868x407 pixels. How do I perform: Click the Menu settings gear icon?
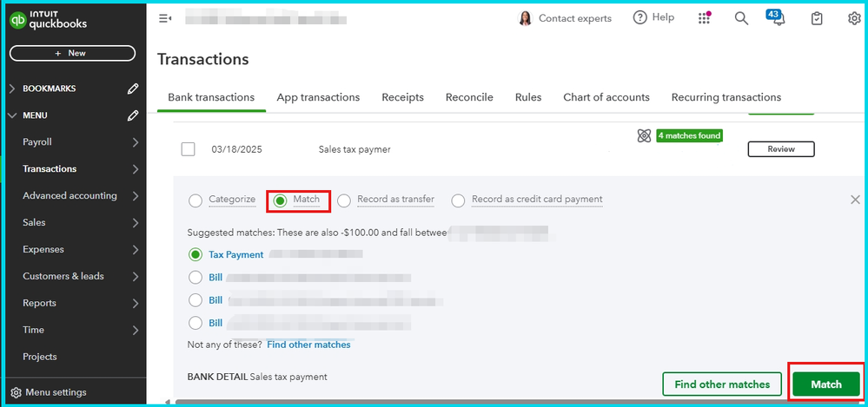[x=16, y=392]
